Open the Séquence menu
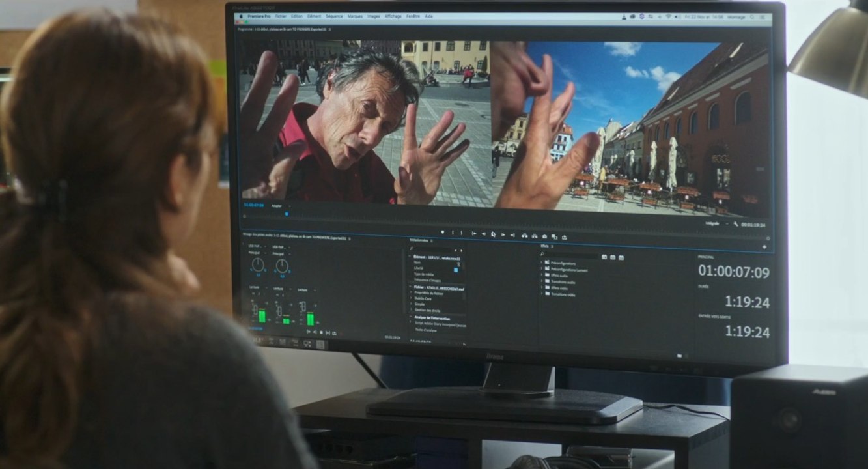 point(334,16)
